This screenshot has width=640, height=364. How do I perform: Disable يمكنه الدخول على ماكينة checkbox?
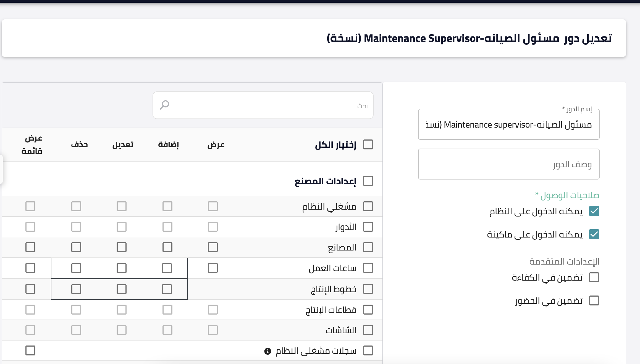pyautogui.click(x=594, y=234)
